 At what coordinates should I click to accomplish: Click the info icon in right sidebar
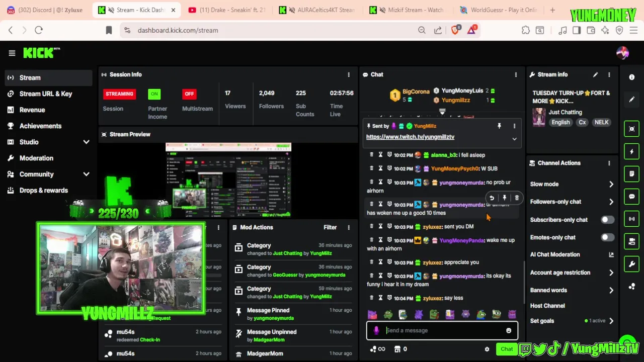point(632,77)
